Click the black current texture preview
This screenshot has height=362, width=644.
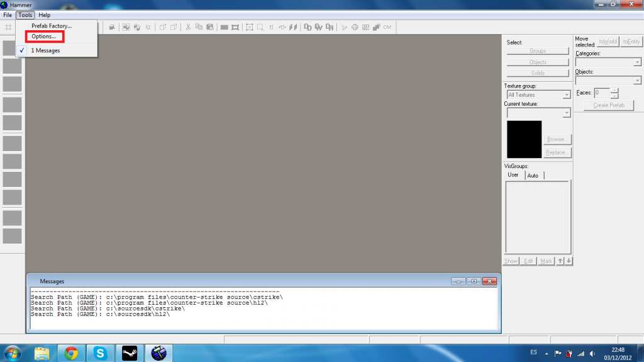524,140
